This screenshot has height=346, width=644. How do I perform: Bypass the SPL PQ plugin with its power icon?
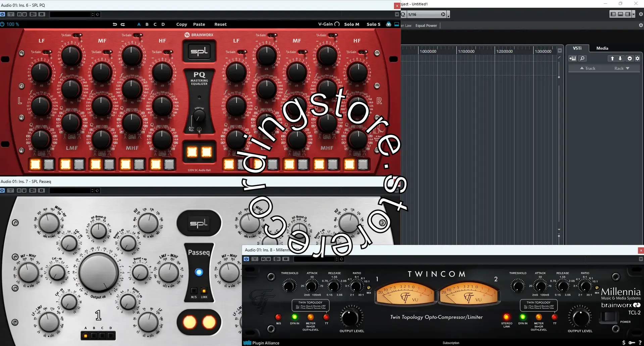tap(2, 14)
